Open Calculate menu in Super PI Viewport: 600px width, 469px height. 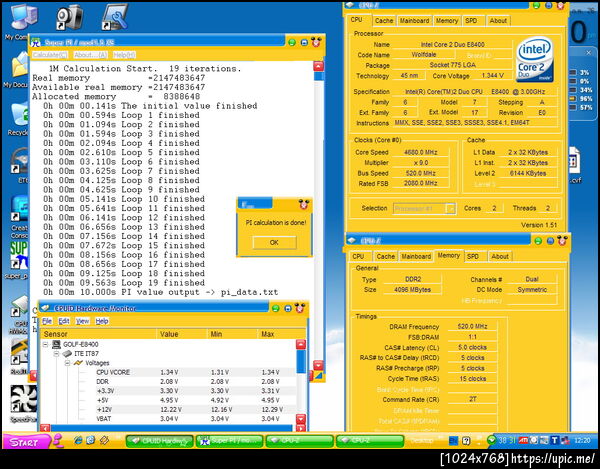(50, 55)
